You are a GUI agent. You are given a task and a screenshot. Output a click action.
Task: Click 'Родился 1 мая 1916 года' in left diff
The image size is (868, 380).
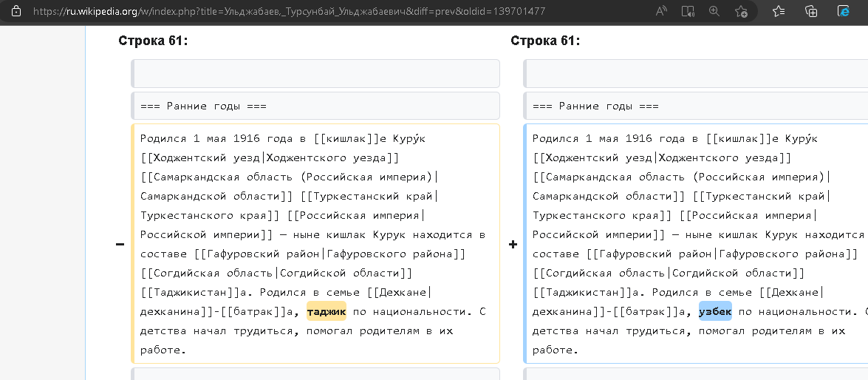pyautogui.click(x=216, y=138)
